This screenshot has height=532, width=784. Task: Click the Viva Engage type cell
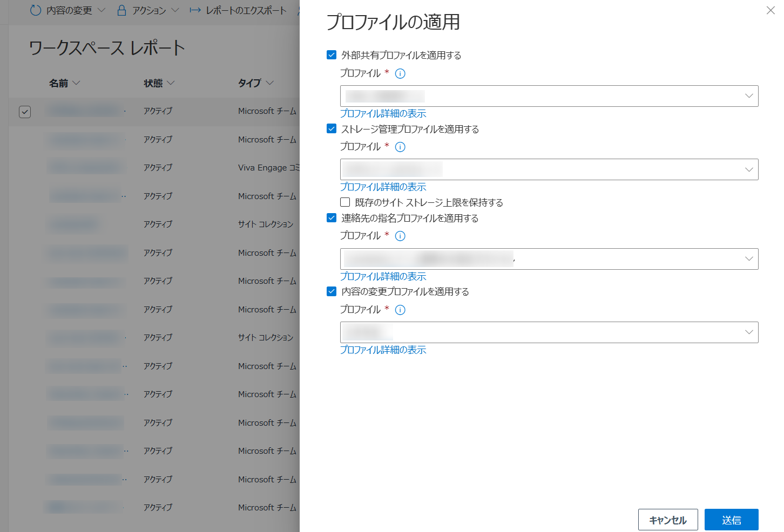268,168
